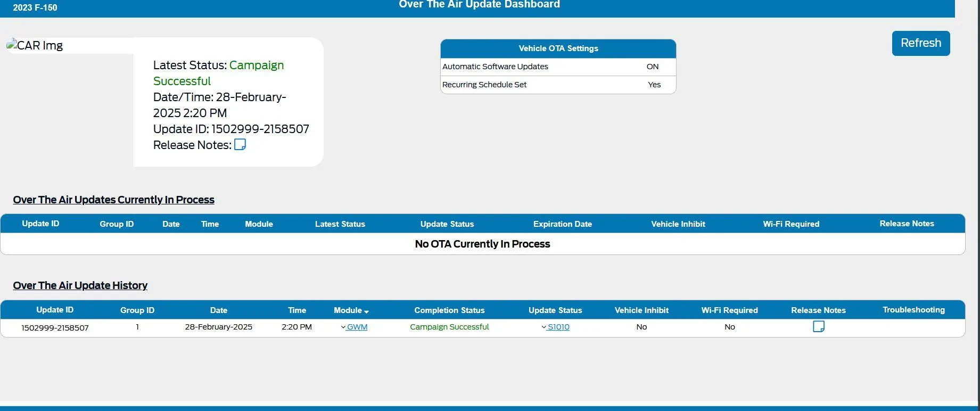Screen dimensions: 980x411
Task: Click Expiration Date column header
Action: click(563, 224)
